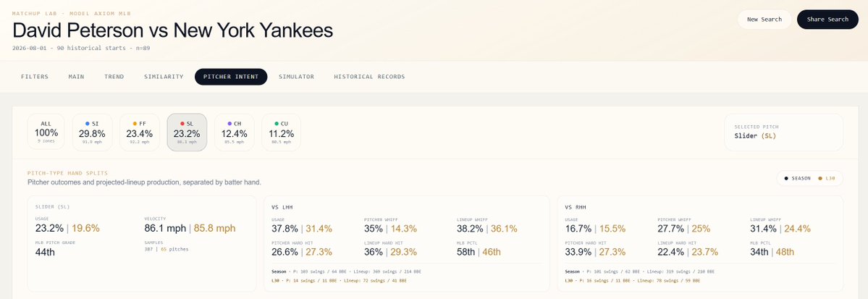Select the ALL 100% pitch chip
Viewport: 868px width, 299px height.
[x=46, y=132]
